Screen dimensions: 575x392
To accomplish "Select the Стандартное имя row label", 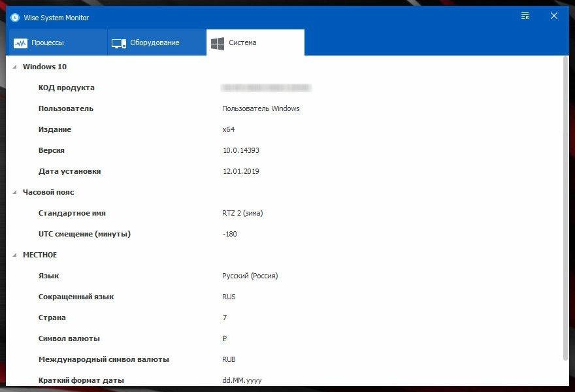I will click(72, 213).
